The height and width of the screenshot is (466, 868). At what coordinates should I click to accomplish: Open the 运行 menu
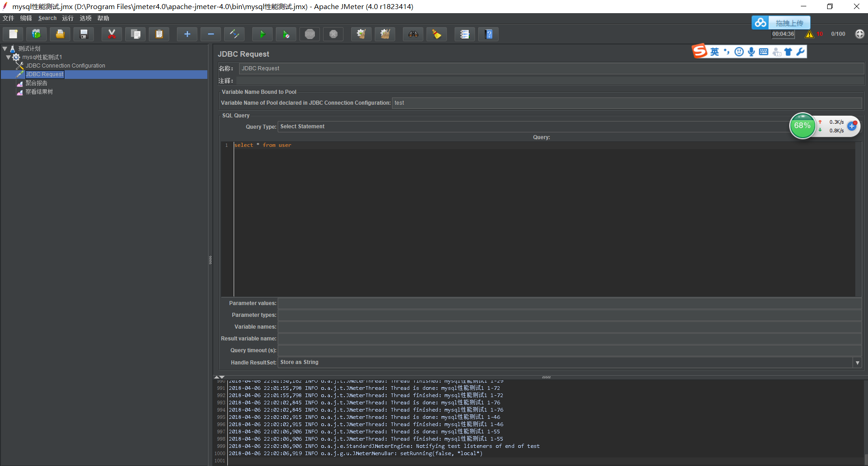(68, 18)
